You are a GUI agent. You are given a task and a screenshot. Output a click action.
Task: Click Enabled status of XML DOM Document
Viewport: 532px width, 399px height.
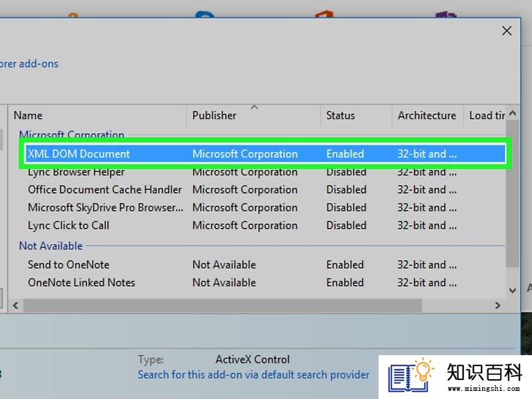pyautogui.click(x=345, y=154)
